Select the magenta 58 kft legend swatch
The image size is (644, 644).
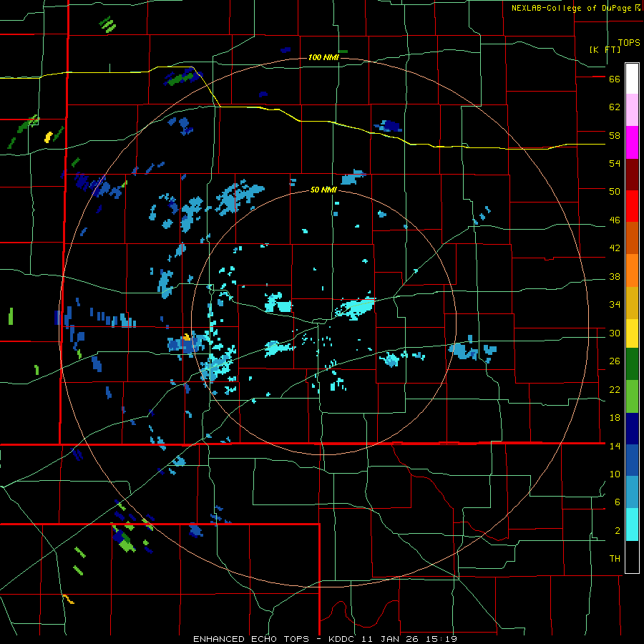tap(632, 142)
